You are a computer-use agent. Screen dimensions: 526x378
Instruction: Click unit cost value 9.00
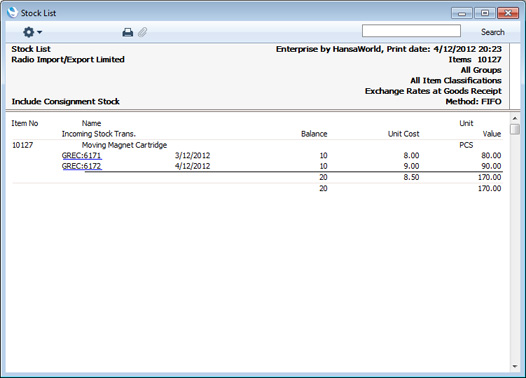coord(411,166)
